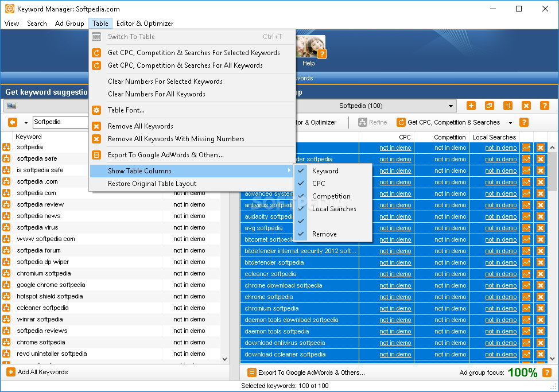Image resolution: width=559 pixels, height=392 pixels.
Task: Toggle the Remove column checkmark
Action: (x=301, y=234)
